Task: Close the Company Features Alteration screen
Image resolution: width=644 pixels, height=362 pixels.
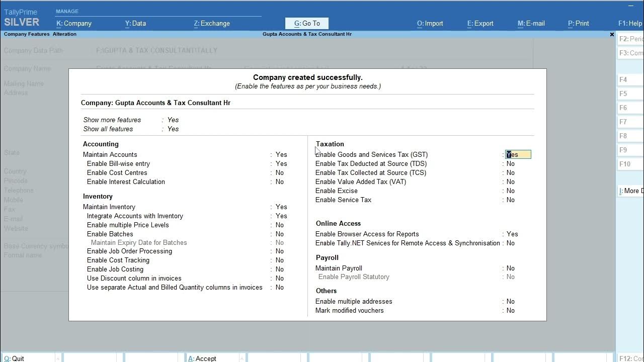Action: click(612, 35)
